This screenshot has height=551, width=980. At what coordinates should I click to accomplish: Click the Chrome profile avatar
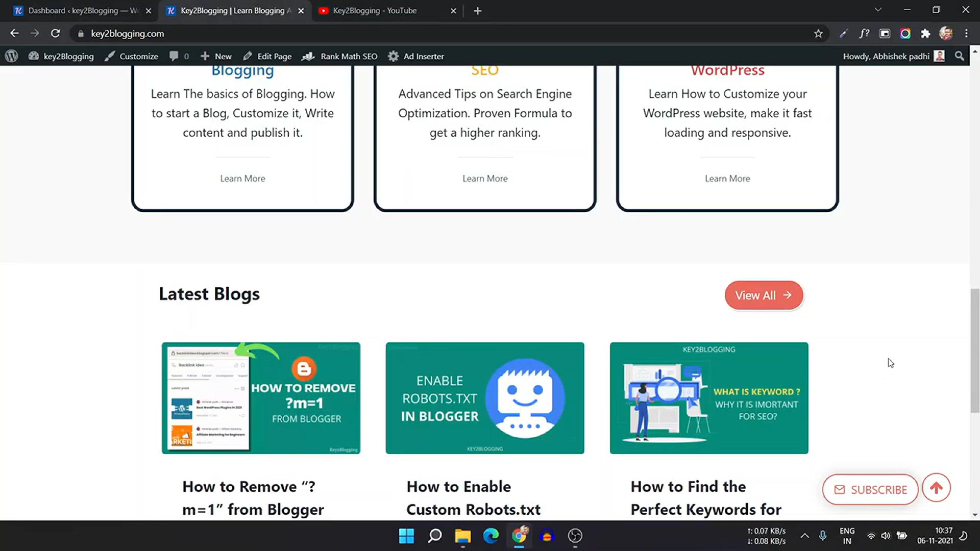946,34
